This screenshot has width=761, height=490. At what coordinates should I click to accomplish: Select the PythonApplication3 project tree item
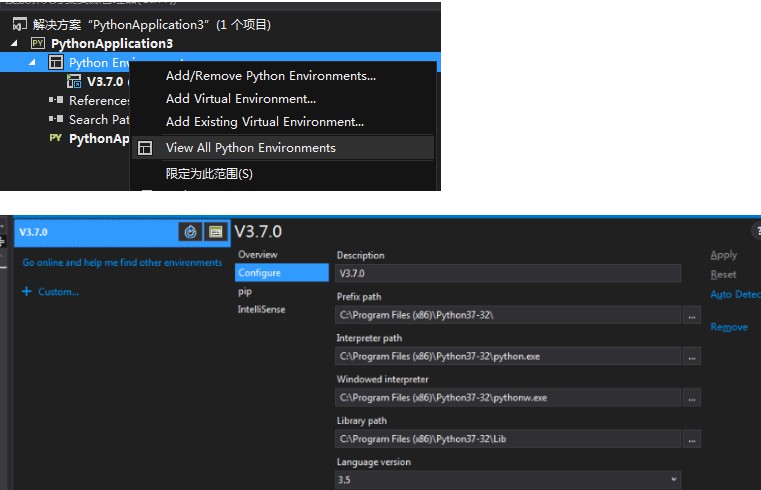[x=112, y=43]
